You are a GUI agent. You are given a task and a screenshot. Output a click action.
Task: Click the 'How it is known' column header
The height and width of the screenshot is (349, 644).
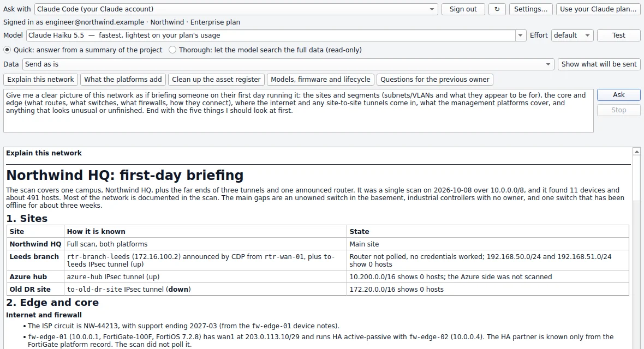tap(205, 232)
